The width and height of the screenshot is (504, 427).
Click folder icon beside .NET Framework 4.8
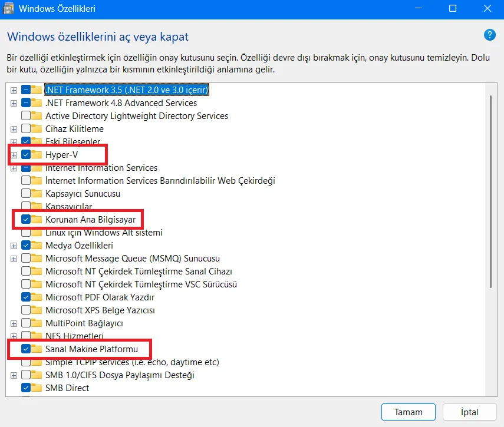pos(37,103)
